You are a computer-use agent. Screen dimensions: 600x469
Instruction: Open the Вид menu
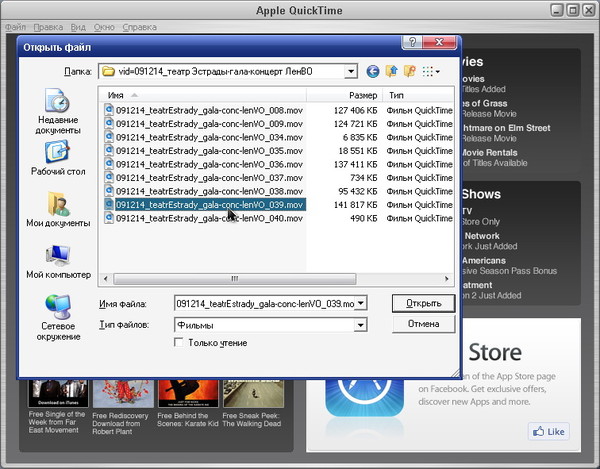(x=78, y=27)
